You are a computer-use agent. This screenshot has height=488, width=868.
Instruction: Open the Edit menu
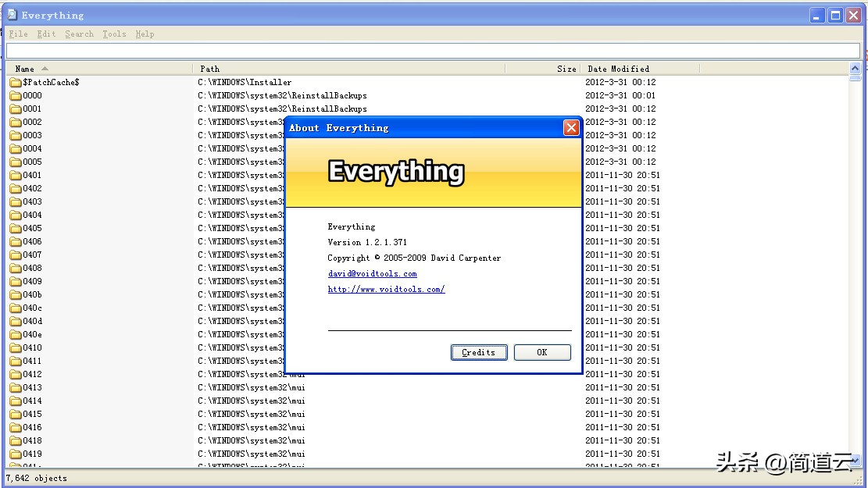point(46,34)
